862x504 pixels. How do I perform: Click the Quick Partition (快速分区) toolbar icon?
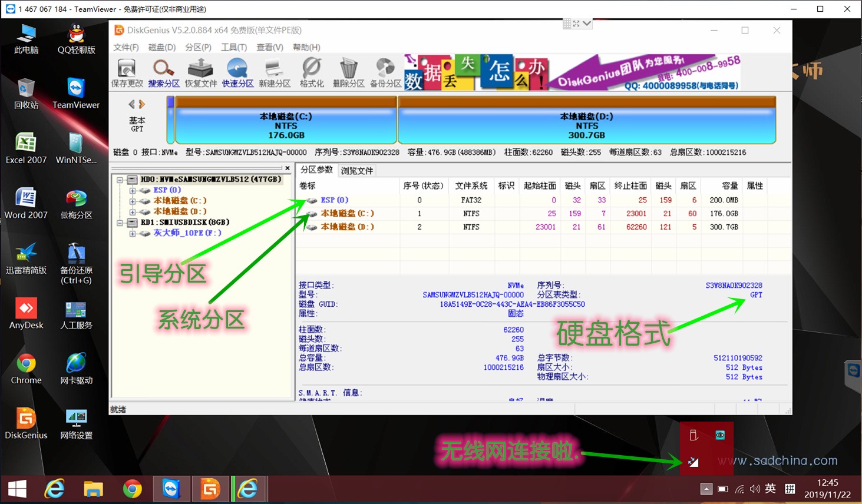[x=237, y=73]
